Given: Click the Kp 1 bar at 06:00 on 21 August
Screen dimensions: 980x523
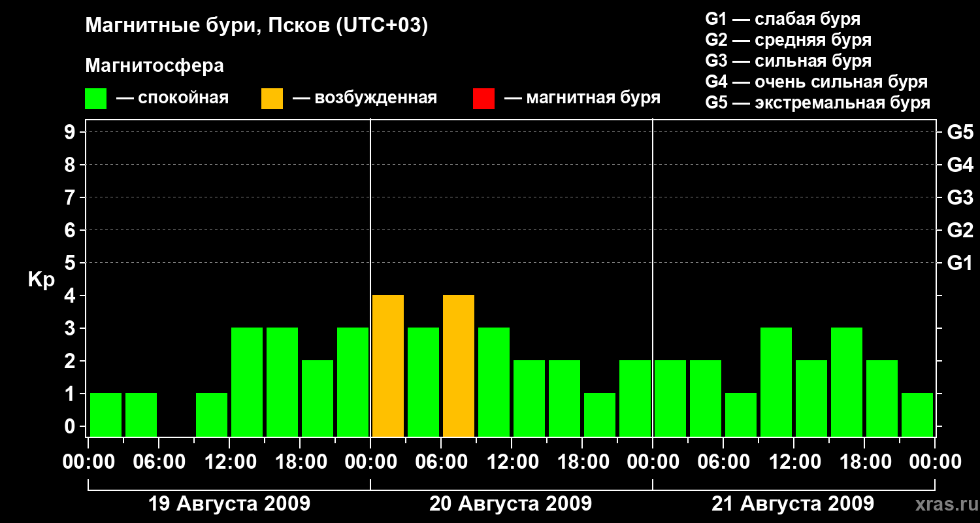Looking at the screenshot, I should pyautogui.click(x=741, y=414).
